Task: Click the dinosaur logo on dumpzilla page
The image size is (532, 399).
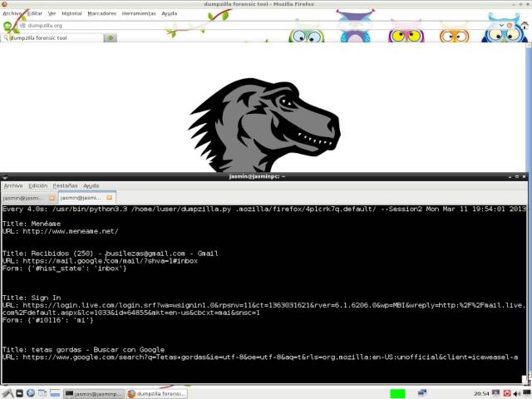Action: pyautogui.click(x=264, y=126)
